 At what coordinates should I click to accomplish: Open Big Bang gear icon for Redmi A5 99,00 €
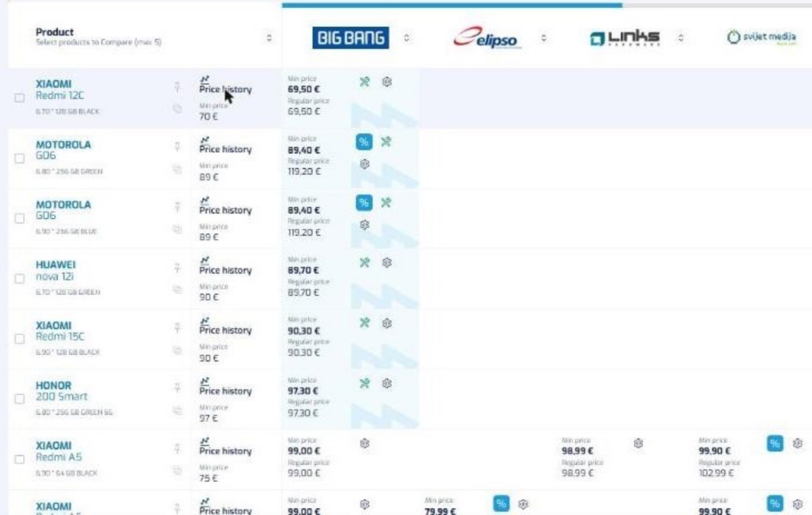click(x=364, y=443)
